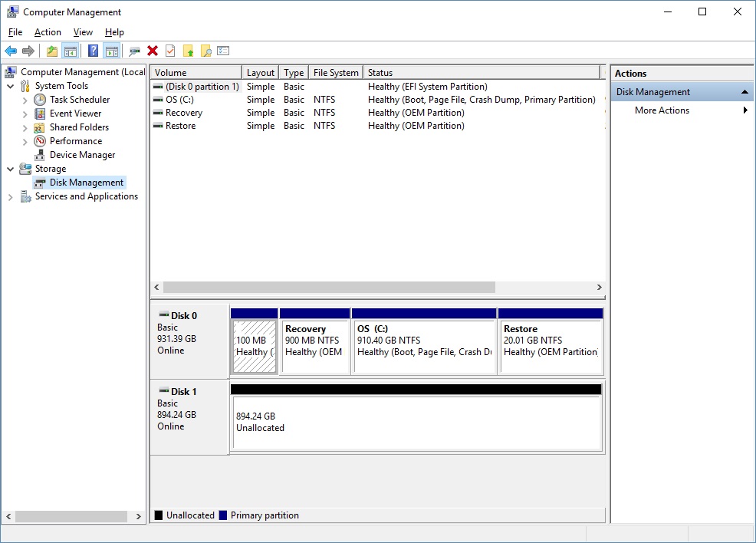Click the disk icon beside Disk 0
Image resolution: width=756 pixels, height=543 pixels.
point(164,314)
